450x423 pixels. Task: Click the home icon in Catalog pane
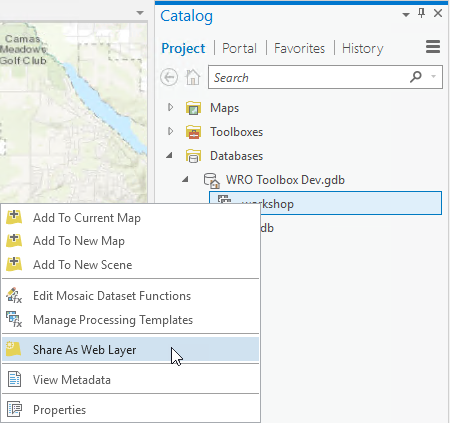(x=193, y=77)
